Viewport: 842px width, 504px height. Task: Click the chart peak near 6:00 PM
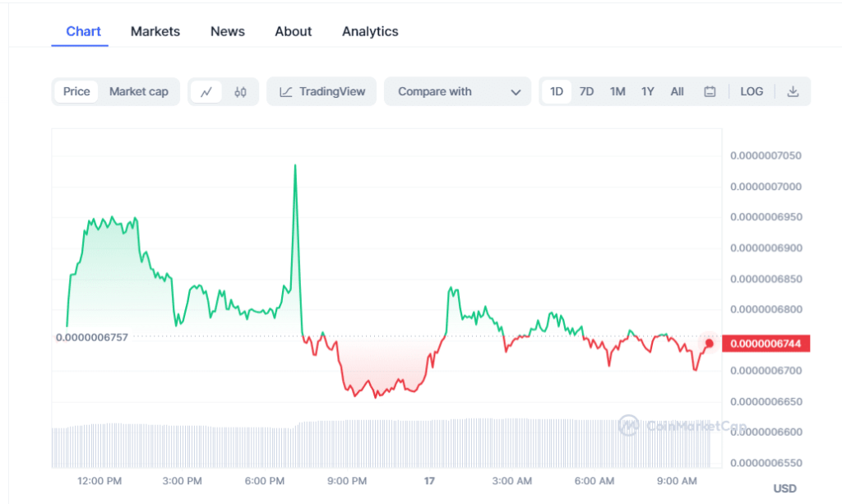(x=295, y=165)
